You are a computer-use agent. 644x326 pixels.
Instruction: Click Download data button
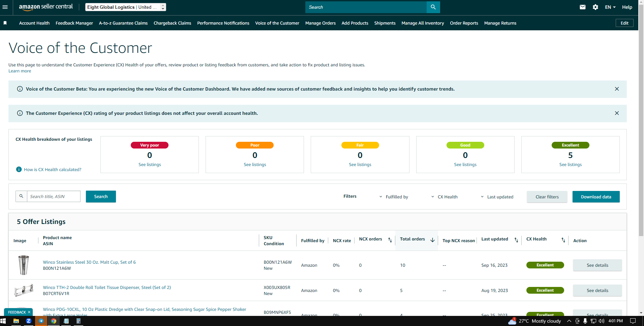coord(596,197)
